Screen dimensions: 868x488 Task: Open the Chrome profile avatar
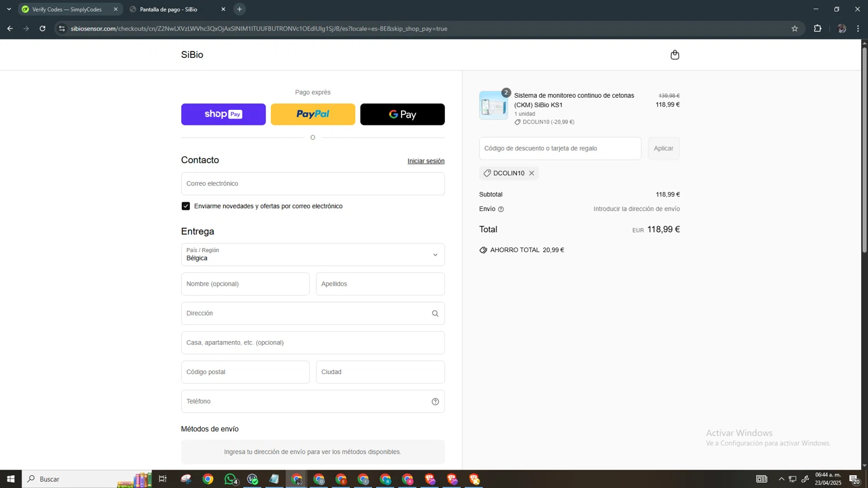pos(841,28)
